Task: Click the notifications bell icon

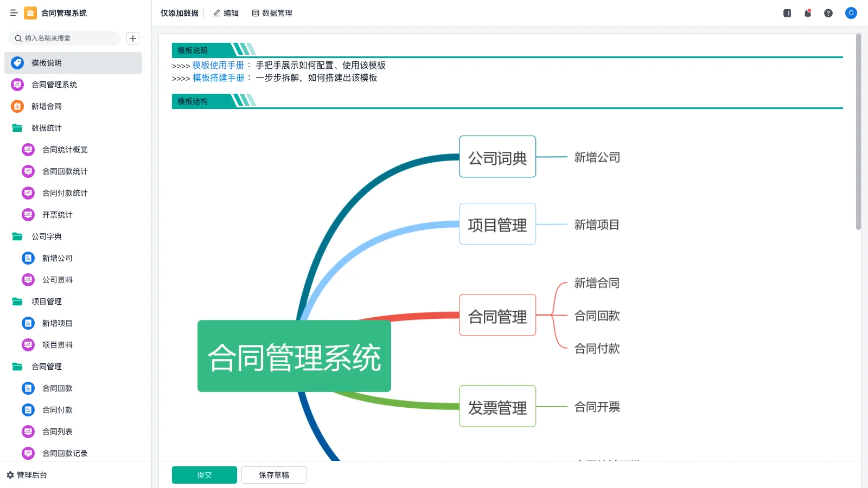Action: pyautogui.click(x=808, y=13)
